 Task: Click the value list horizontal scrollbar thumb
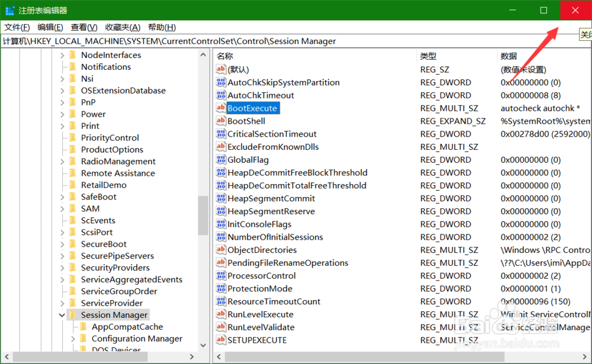click(365, 356)
